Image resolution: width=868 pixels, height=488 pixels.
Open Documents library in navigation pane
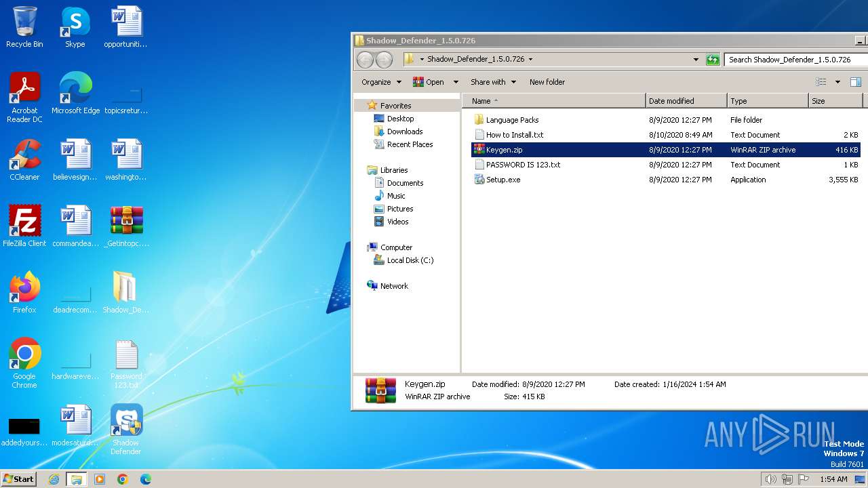[x=405, y=183]
